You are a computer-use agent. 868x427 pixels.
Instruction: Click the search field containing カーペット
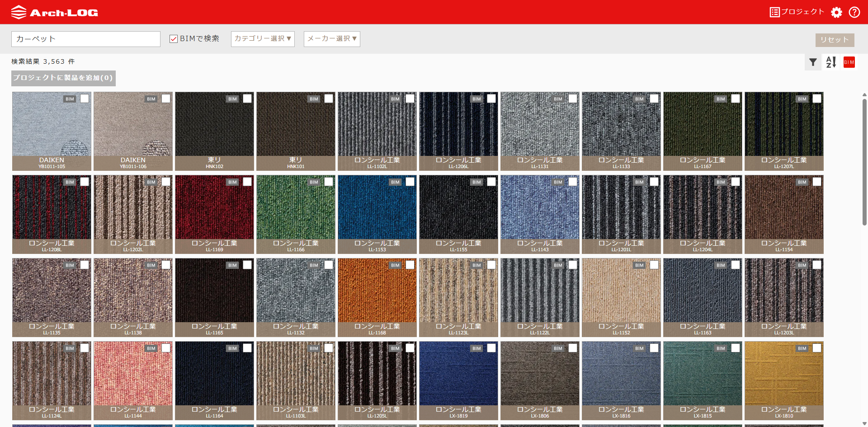point(86,39)
